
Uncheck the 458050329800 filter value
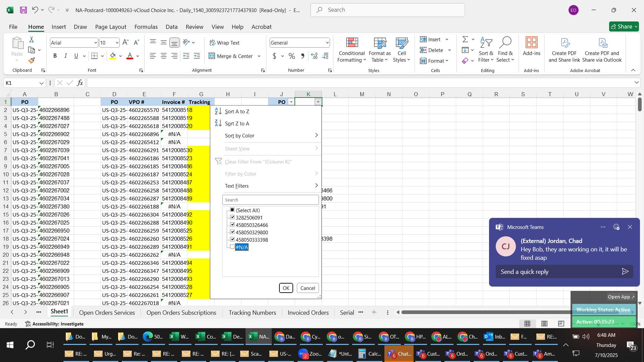(232, 232)
